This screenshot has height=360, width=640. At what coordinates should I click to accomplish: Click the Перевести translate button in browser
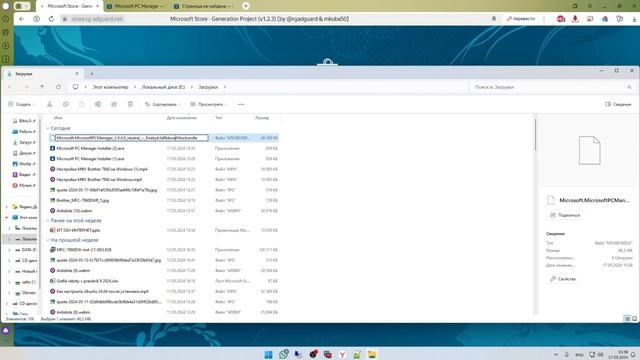521,19
